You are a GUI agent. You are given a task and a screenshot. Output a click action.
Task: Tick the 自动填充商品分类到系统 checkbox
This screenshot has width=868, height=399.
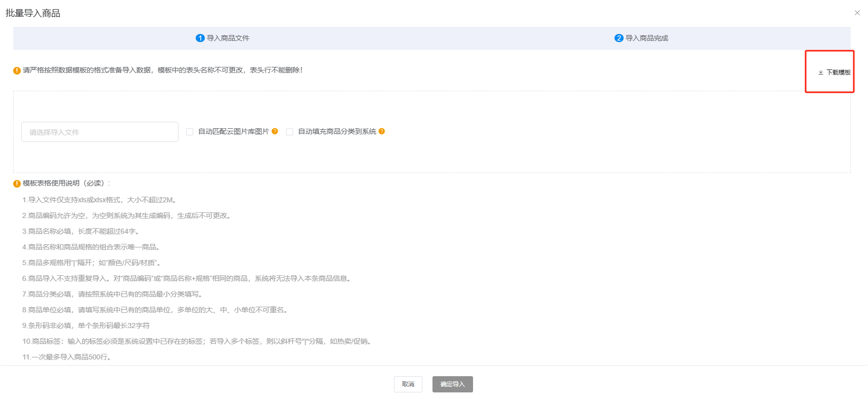[x=290, y=132]
